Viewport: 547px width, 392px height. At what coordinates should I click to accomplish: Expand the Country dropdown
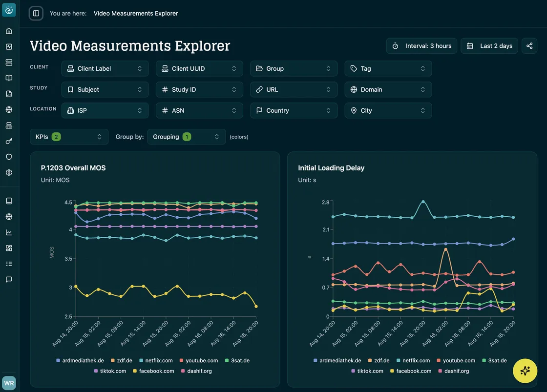(294, 110)
